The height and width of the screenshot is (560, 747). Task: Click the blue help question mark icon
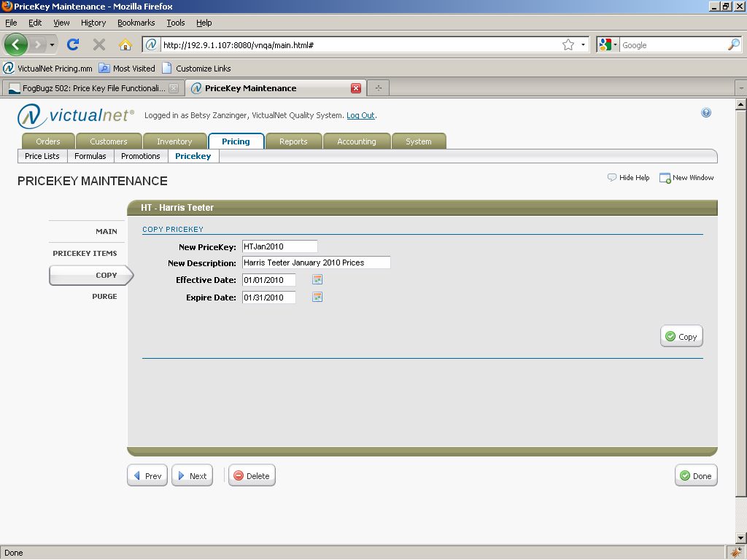705,113
